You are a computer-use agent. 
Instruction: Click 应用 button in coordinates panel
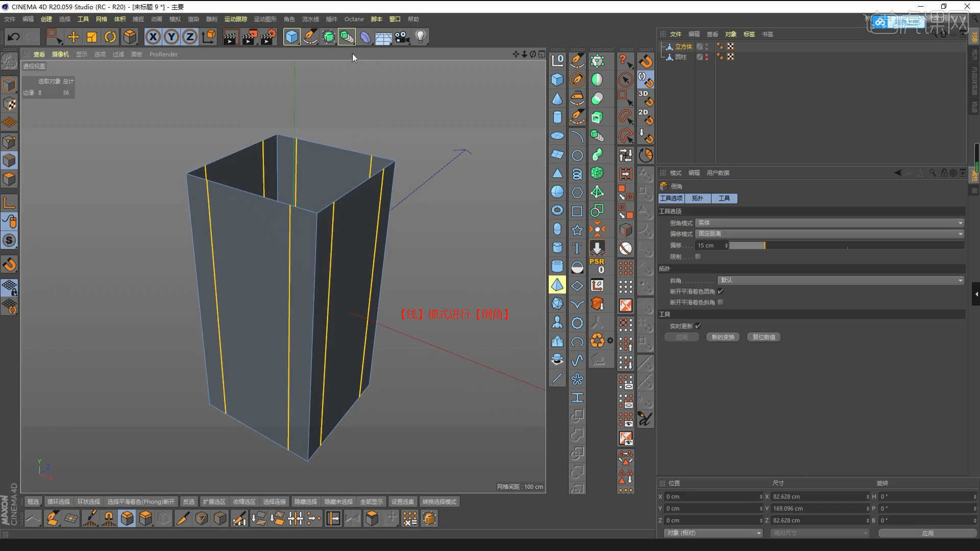pos(927,533)
